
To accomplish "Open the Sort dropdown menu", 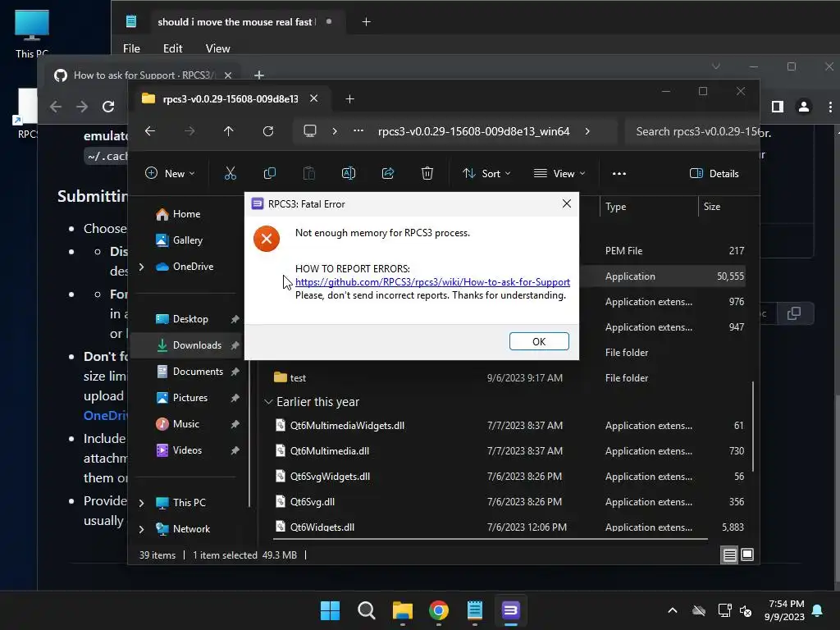I will point(487,173).
